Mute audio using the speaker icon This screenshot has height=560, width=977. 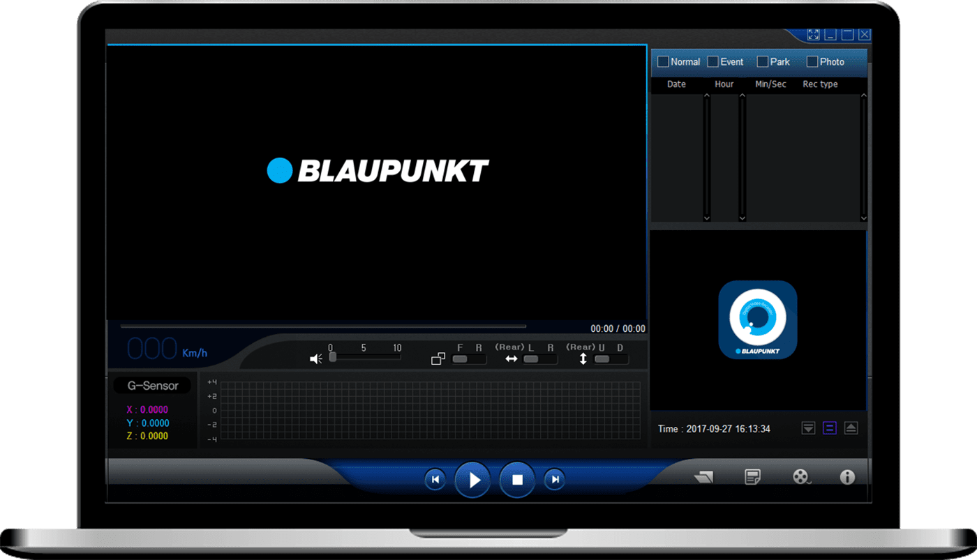tap(316, 358)
